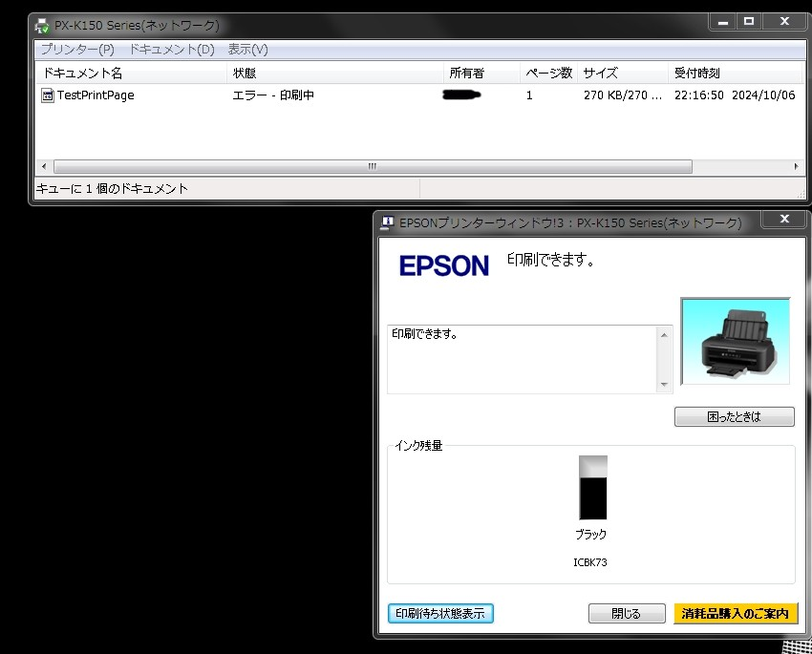
Task: Click the printer icon in PX-K150 title bar
Action: coord(42,25)
